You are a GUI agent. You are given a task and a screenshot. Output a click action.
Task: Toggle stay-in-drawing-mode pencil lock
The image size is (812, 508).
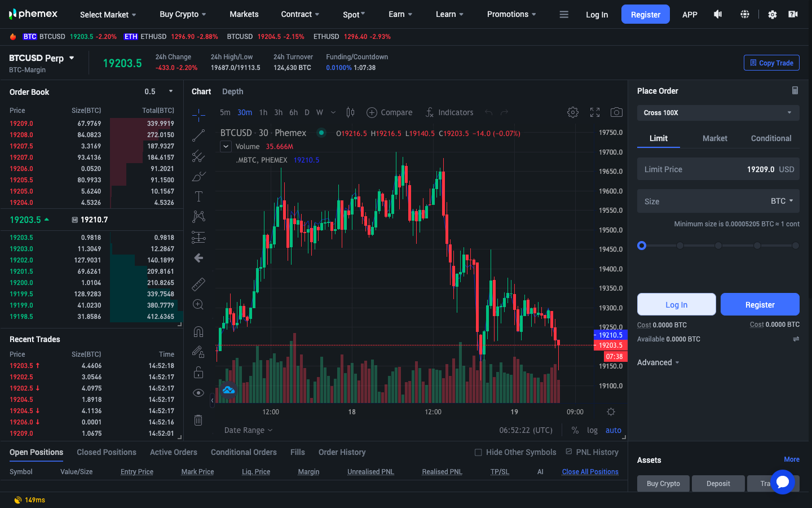(198, 352)
